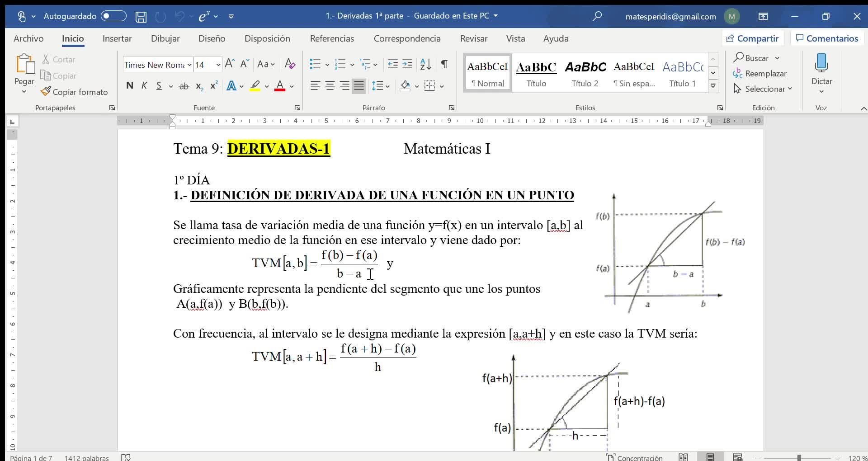Apply strikethrough formatting

tap(184, 86)
